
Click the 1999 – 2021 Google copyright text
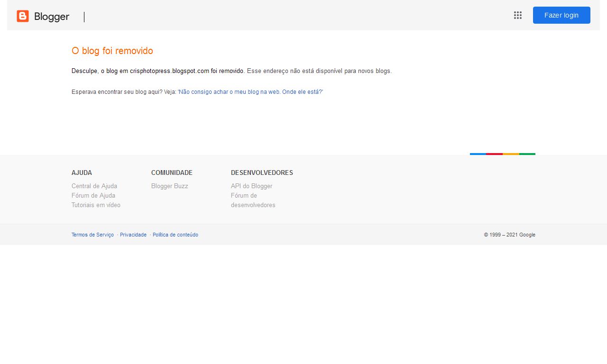coord(509,235)
